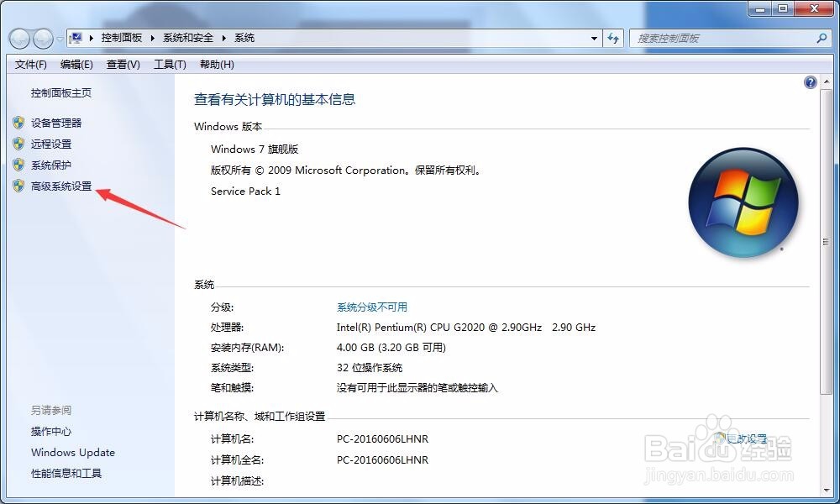Click the shield icon beside 设备管理器
Viewport: 840px width, 504px height.
[x=18, y=123]
